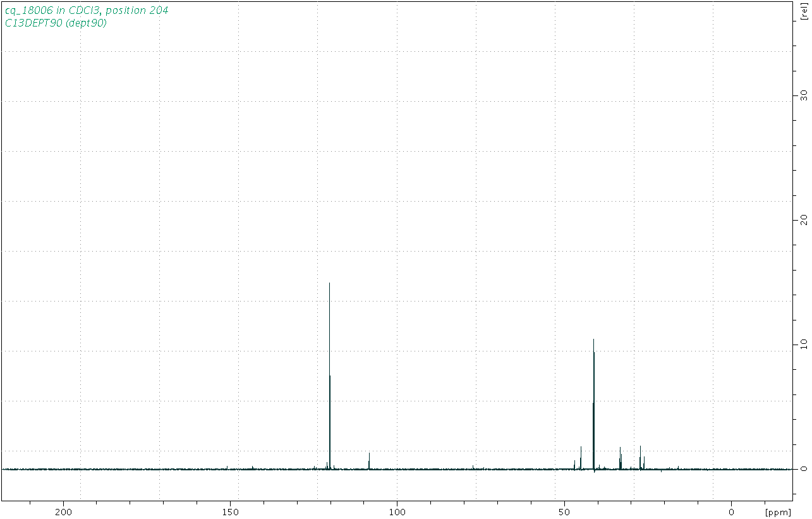Click the 200 ppm axis tick label
This screenshot has height=519, width=812.
63,511
